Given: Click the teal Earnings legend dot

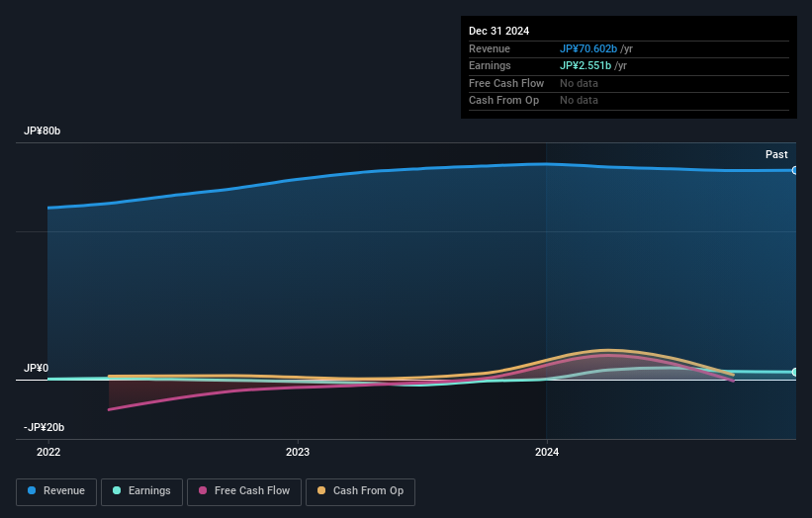Looking at the screenshot, I should (x=117, y=490).
